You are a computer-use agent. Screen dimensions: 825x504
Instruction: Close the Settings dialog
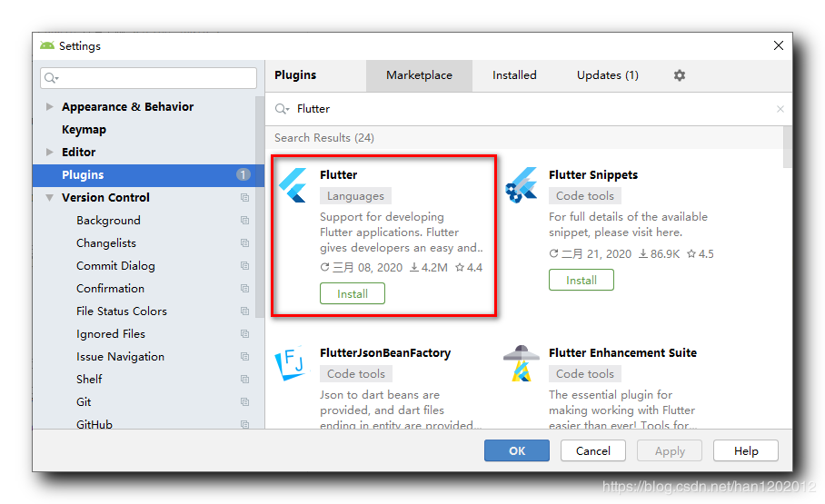779,45
